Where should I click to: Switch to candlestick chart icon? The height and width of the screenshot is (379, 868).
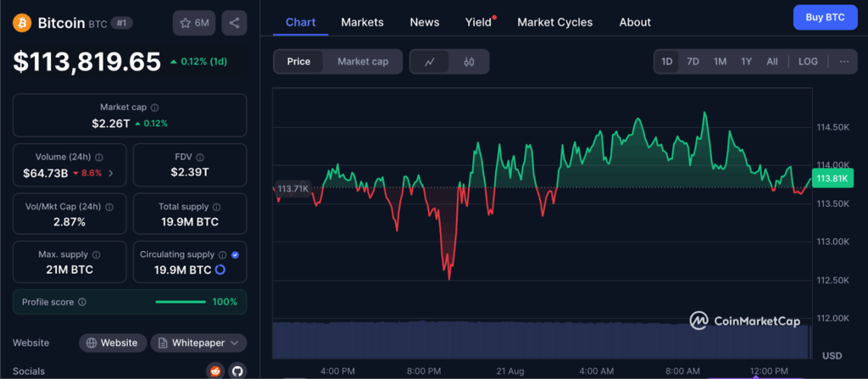click(x=469, y=62)
